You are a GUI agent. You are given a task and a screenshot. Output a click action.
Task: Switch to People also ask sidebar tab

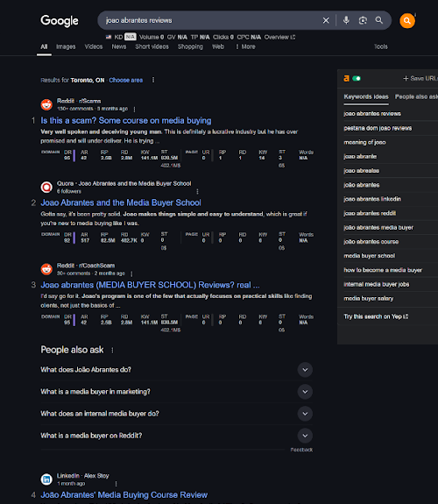click(x=416, y=96)
